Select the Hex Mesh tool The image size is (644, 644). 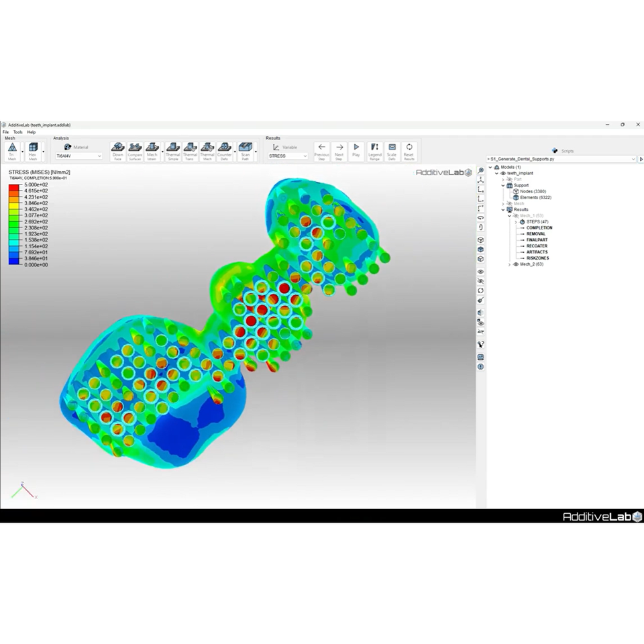coord(33,151)
